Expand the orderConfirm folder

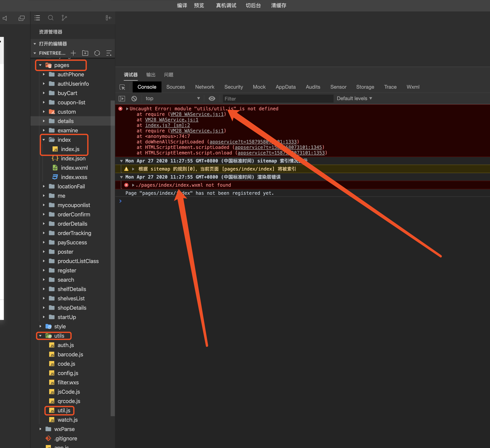(x=74, y=214)
